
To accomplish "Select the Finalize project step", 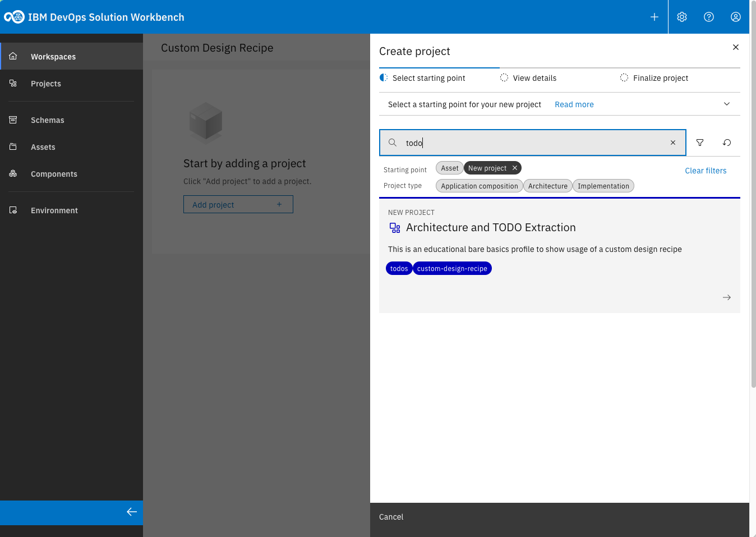I will tap(654, 78).
